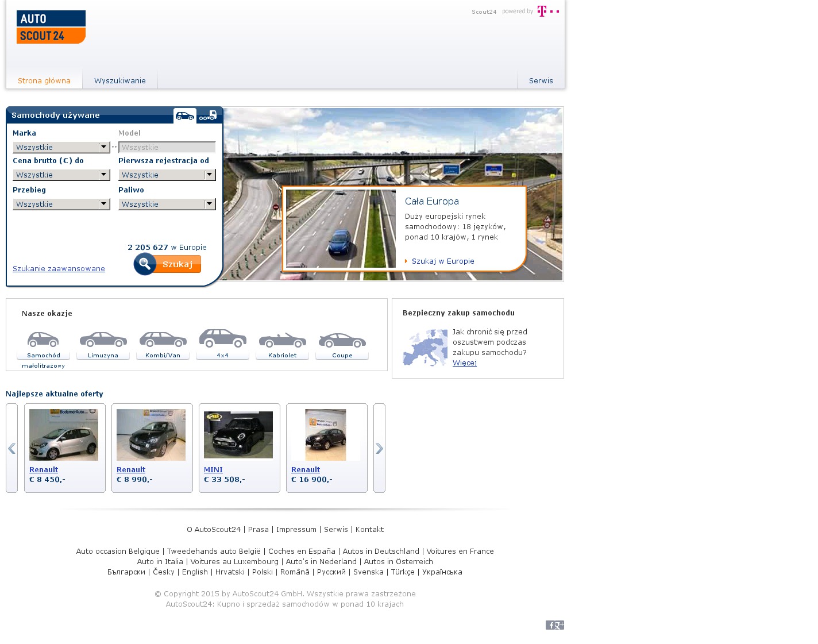The image size is (818, 644).
Task: Open the Szukanie zaawansowane link
Action: pyautogui.click(x=59, y=269)
